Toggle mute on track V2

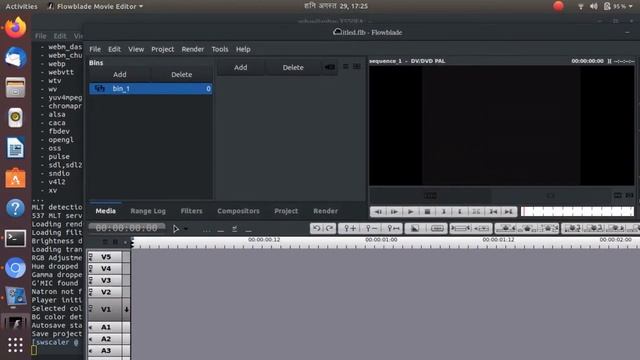coord(91,292)
